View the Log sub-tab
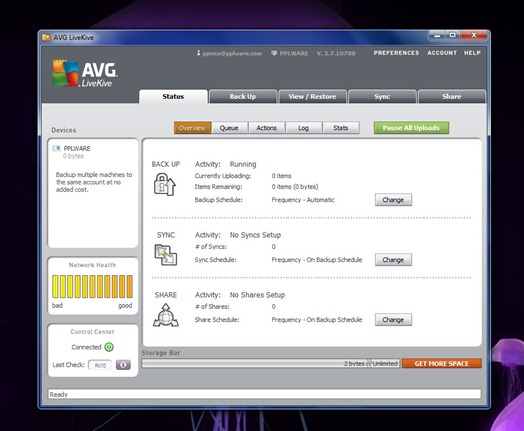The width and height of the screenshot is (524, 431). pos(303,128)
